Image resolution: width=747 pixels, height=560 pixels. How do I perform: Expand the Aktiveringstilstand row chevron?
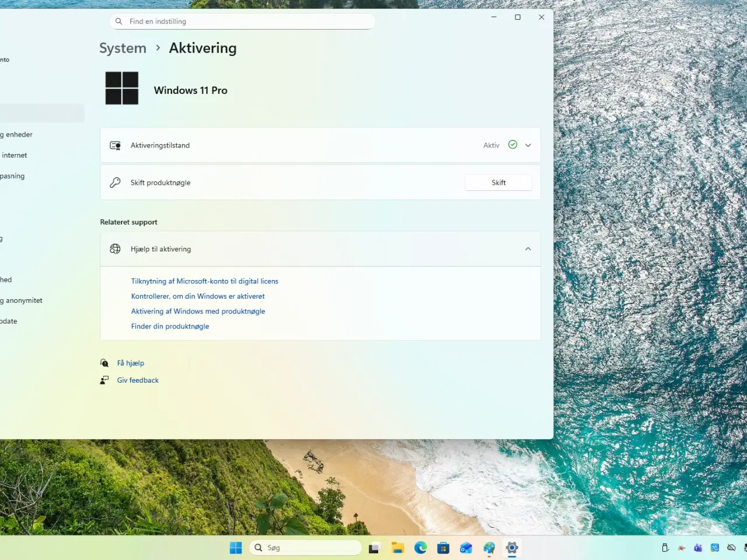tap(528, 145)
